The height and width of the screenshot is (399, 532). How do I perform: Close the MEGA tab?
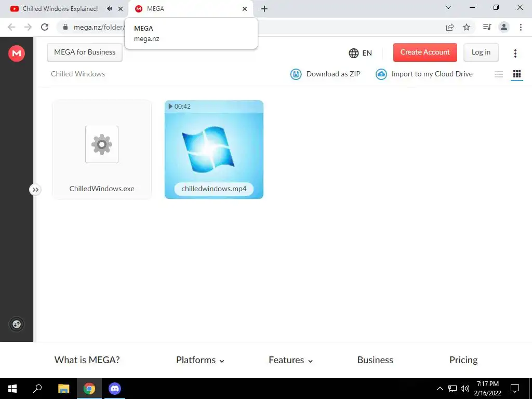point(245,9)
